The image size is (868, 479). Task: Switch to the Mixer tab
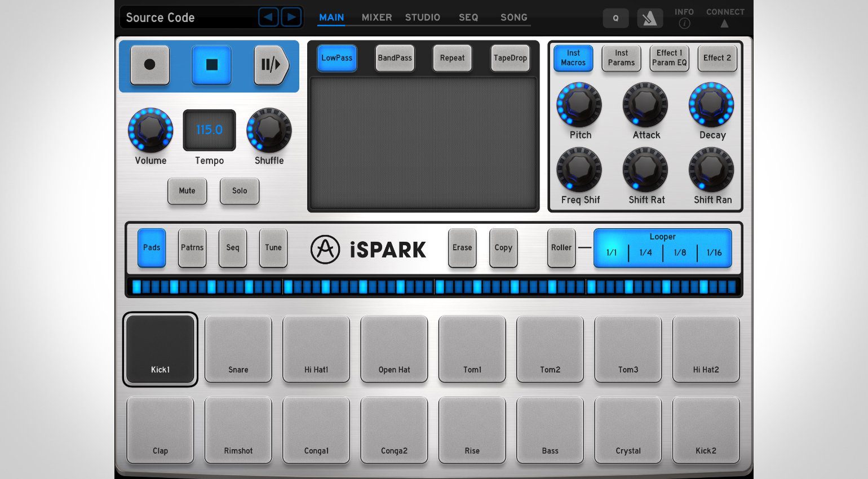point(377,17)
